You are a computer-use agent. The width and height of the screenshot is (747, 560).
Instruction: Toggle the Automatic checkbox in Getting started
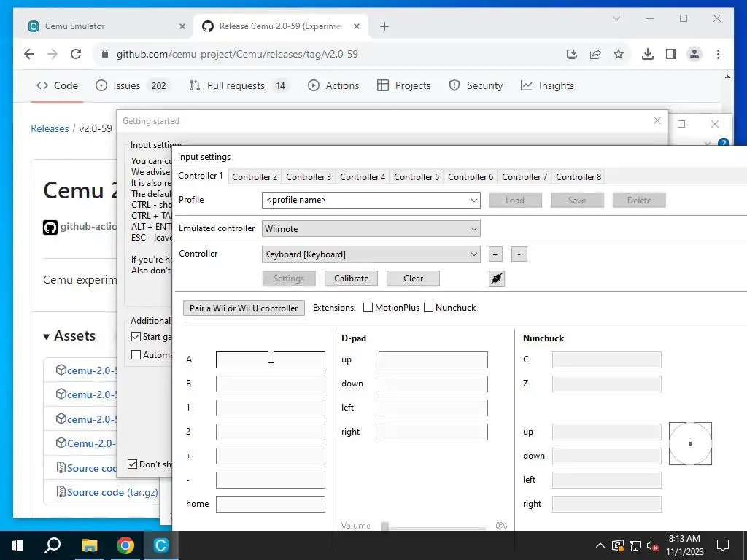click(136, 355)
